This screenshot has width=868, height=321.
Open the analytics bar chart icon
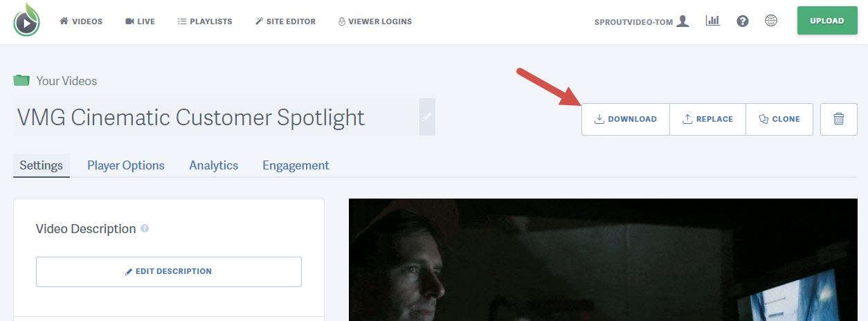(712, 21)
